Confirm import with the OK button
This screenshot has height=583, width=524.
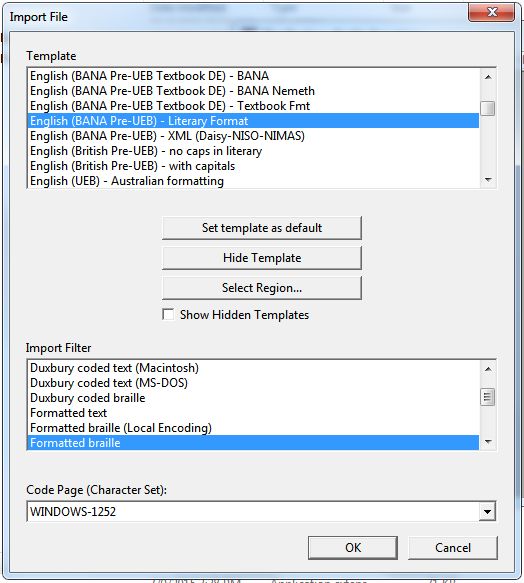353,547
